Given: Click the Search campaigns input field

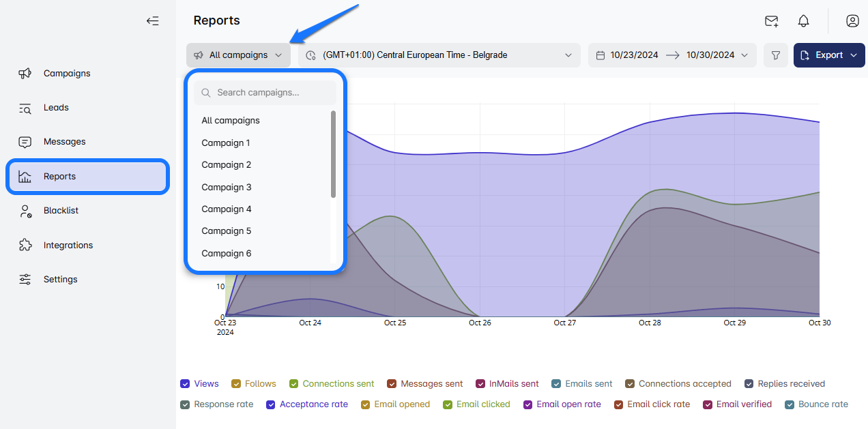Looking at the screenshot, I should pos(273,93).
